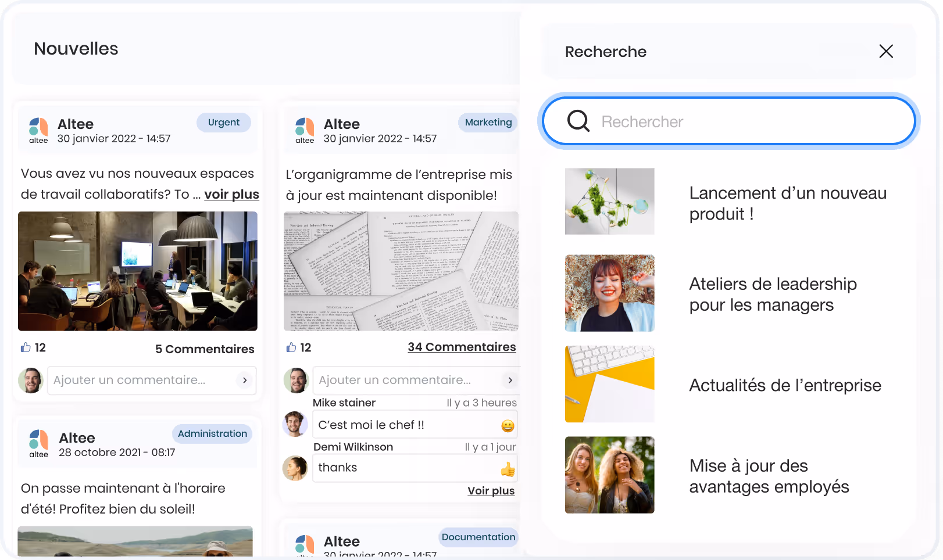Like the Marketing organigramme post

tap(291, 347)
